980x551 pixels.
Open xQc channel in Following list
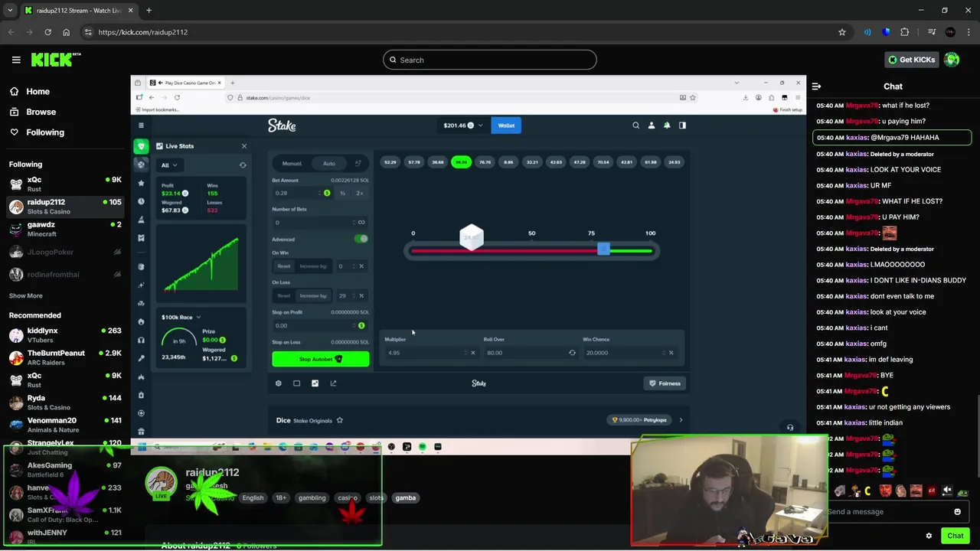pos(64,184)
